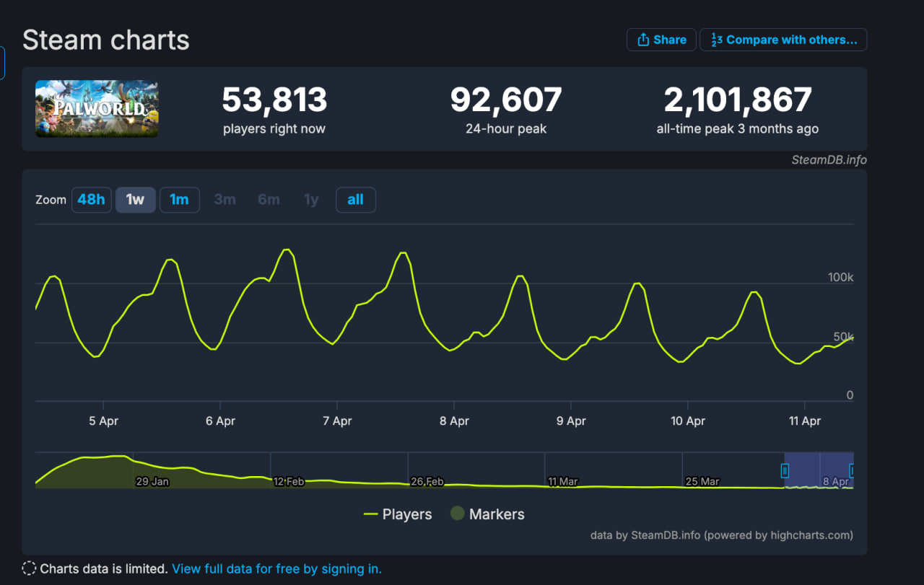Click the 10 Apr axis label
This screenshot has width=924, height=585.
688,421
